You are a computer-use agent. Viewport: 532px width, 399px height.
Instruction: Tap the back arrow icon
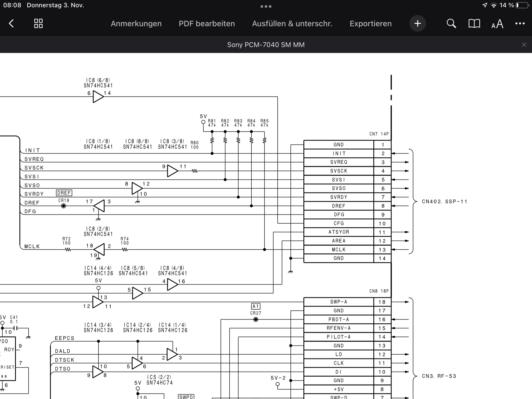tap(11, 24)
